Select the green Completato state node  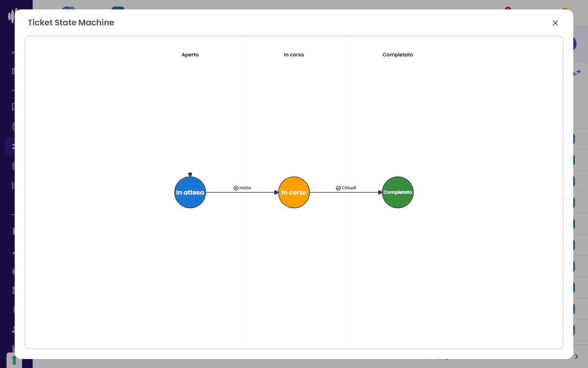(x=398, y=193)
